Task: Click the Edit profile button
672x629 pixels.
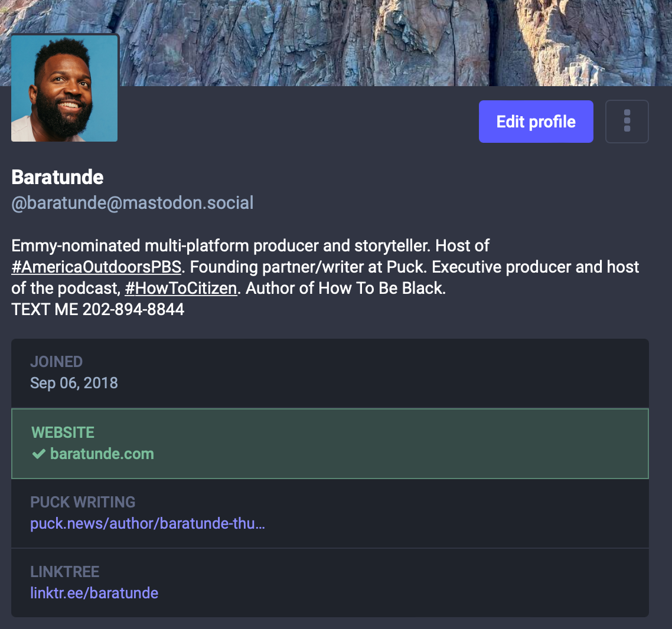Action: pos(536,122)
